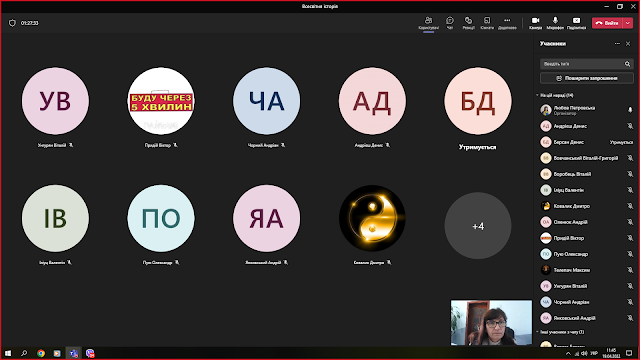640x360 pixels.
Task: Click the Share content icon
Action: (x=576, y=23)
